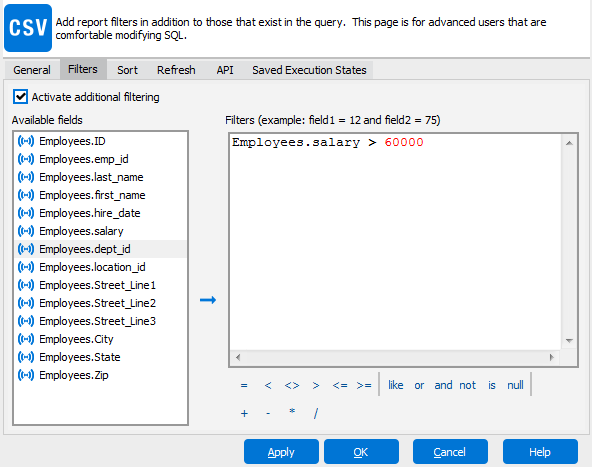Click the field icon beside Employees.ID
This screenshot has height=467, width=592.
tap(26, 141)
